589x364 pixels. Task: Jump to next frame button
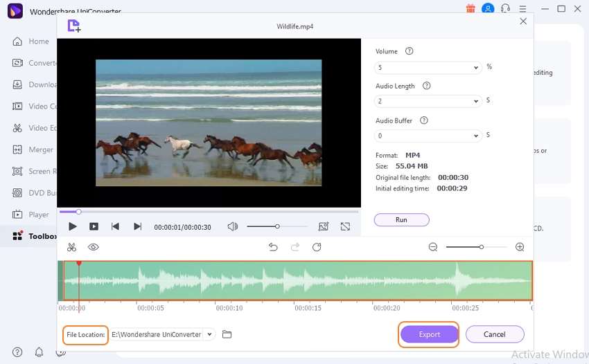click(137, 226)
